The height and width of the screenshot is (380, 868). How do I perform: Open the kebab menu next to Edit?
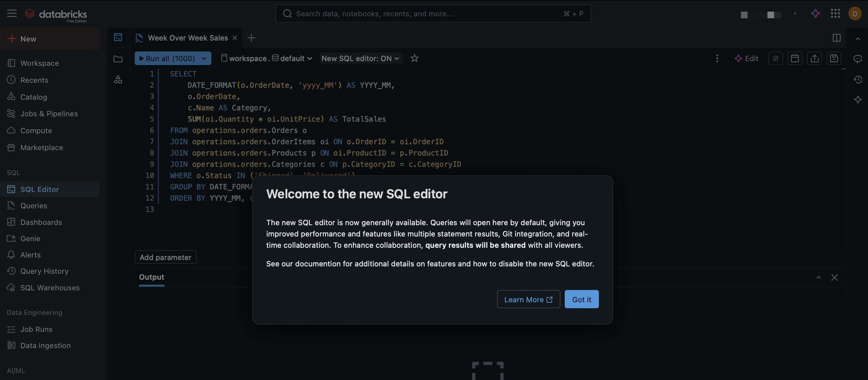(717, 58)
